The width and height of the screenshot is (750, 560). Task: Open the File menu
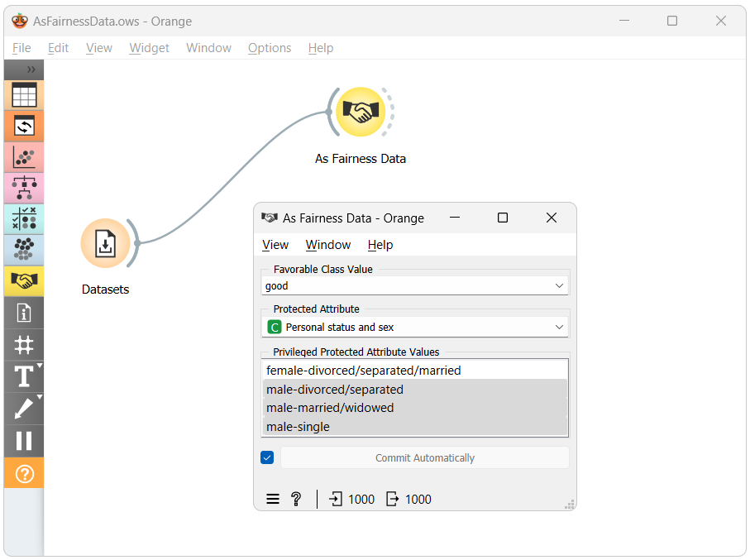click(21, 48)
